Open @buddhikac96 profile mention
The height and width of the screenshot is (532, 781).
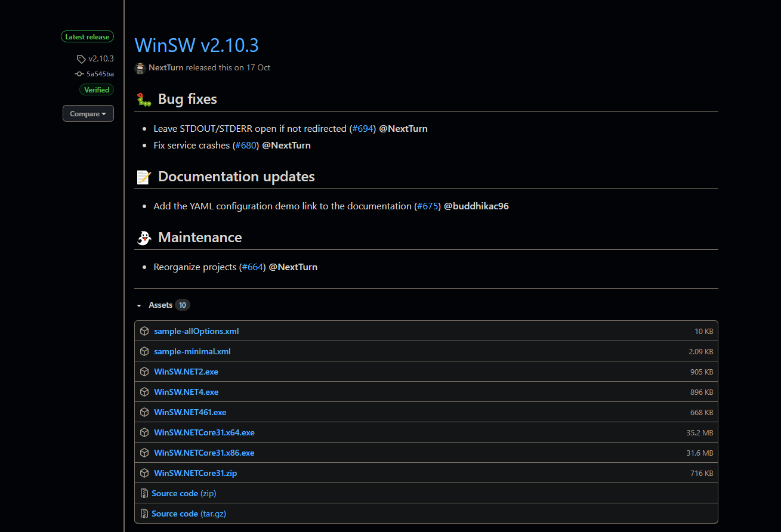click(x=476, y=206)
